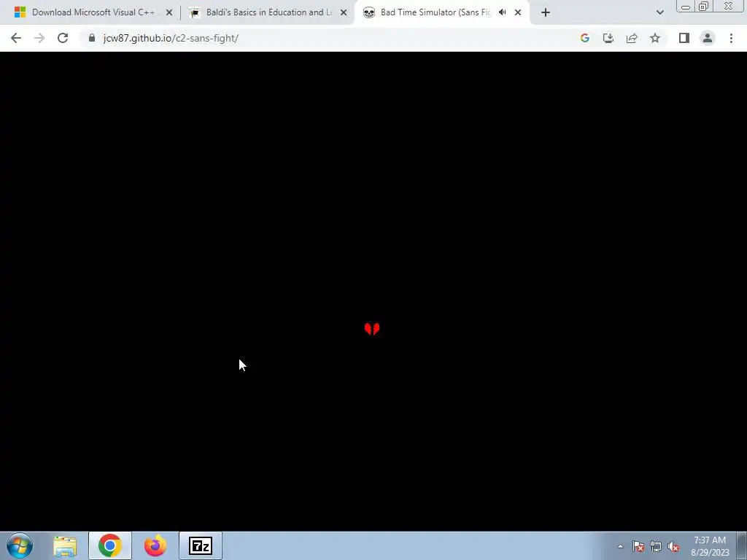This screenshot has height=560, width=747.
Task: Open the Google icon in address bar
Action: coord(584,38)
